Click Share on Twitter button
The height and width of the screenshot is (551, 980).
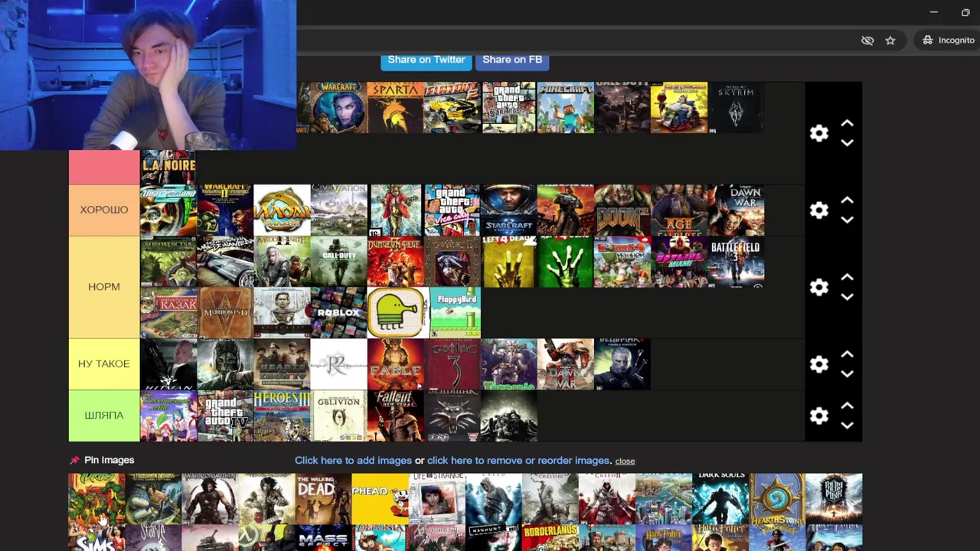(x=426, y=60)
